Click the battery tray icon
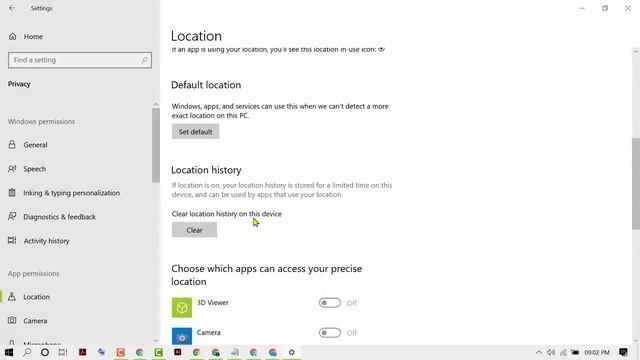This screenshot has height=360, width=640. [575, 352]
